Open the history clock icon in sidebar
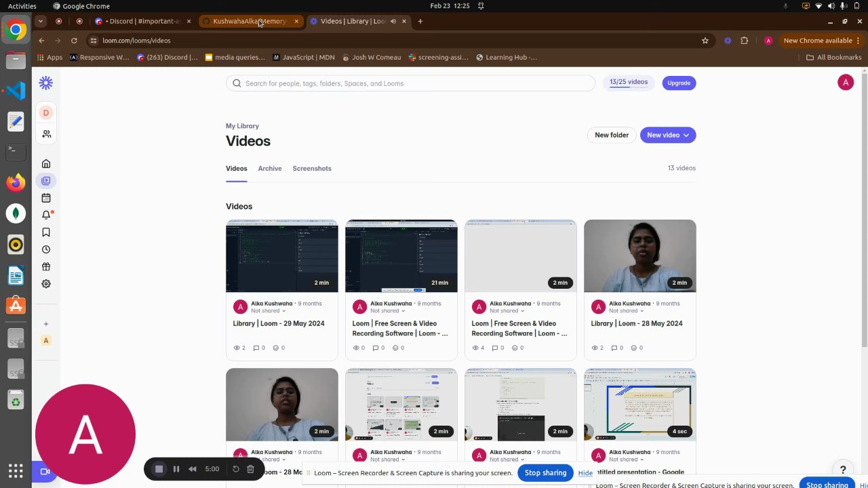The height and width of the screenshot is (488, 868). pyautogui.click(x=46, y=249)
